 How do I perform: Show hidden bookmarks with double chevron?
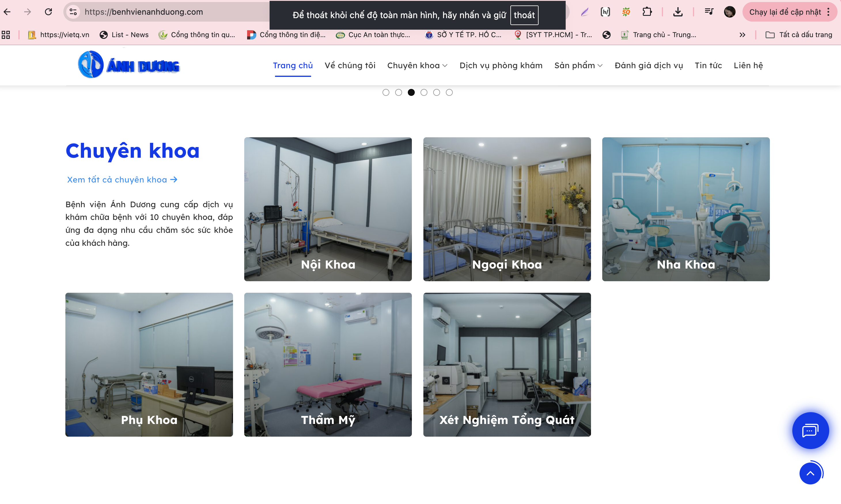click(x=742, y=35)
